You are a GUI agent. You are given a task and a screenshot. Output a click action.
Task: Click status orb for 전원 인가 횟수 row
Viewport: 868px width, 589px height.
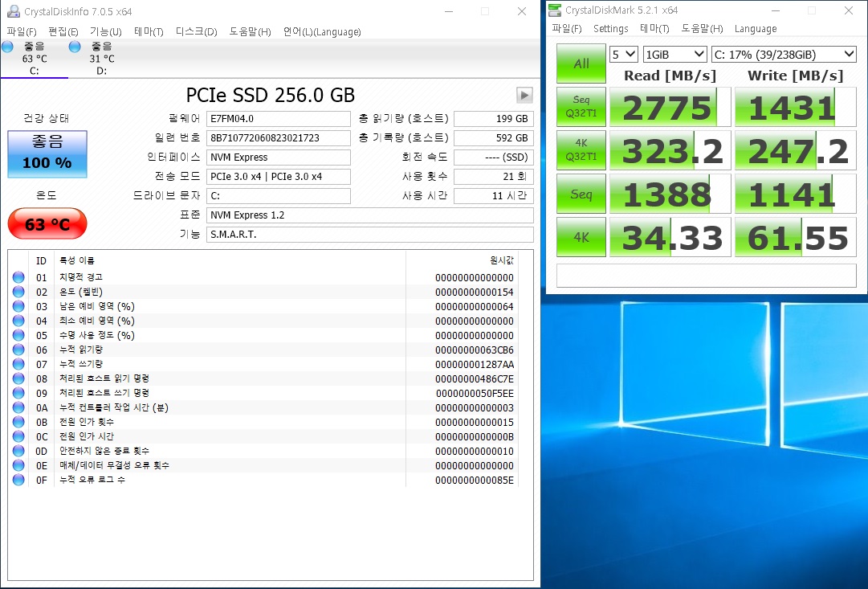[18, 422]
